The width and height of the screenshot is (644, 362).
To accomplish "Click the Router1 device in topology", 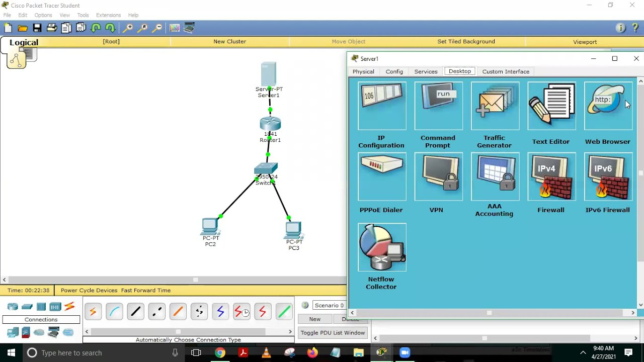I will click(x=270, y=124).
